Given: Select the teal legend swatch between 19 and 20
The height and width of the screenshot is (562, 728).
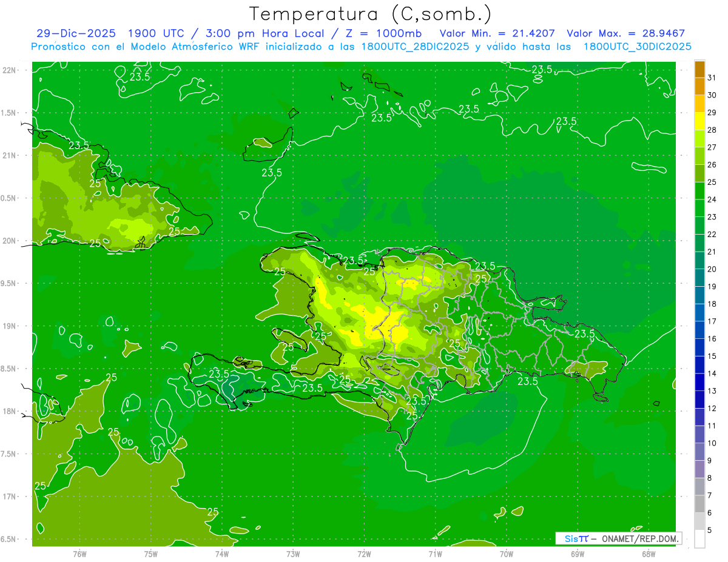Looking at the screenshot, I should (699, 278).
